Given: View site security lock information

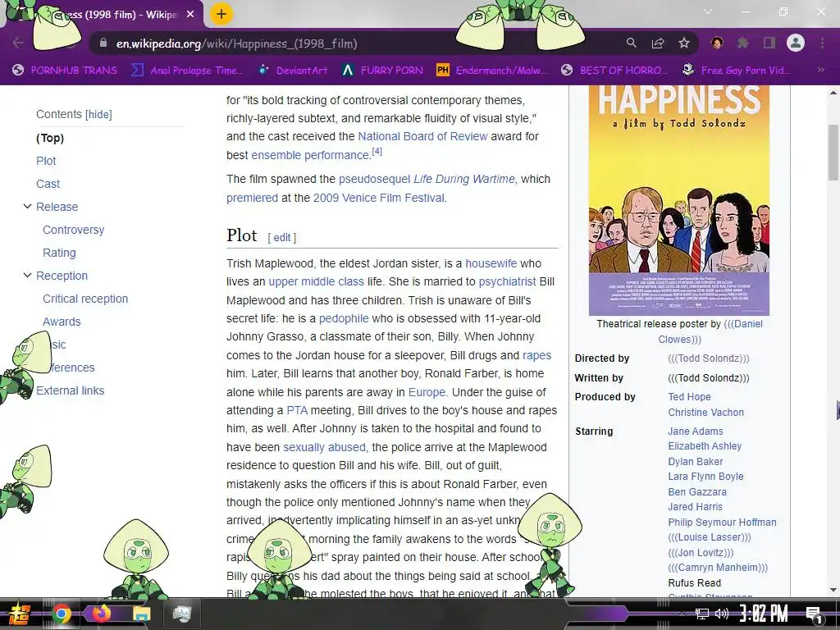Looking at the screenshot, I should tap(103, 43).
